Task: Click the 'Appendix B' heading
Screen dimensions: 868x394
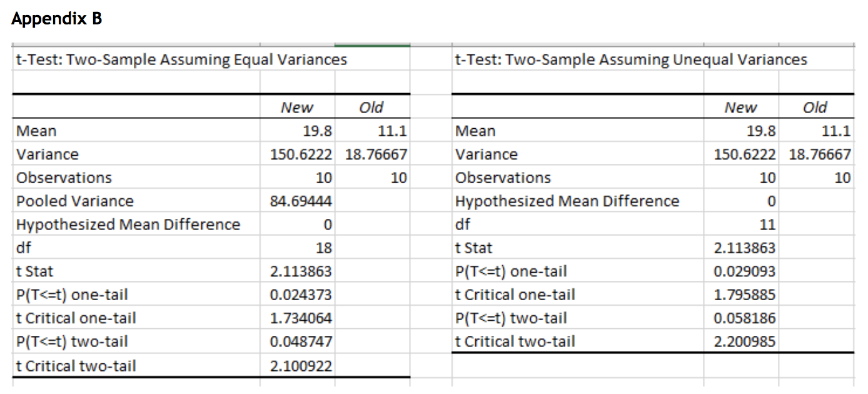Action: [x=57, y=19]
